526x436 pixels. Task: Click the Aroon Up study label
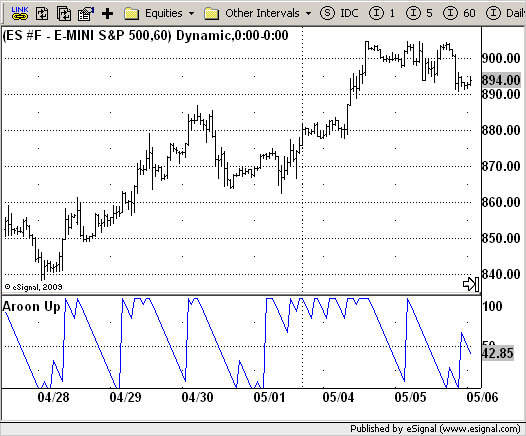(32, 307)
